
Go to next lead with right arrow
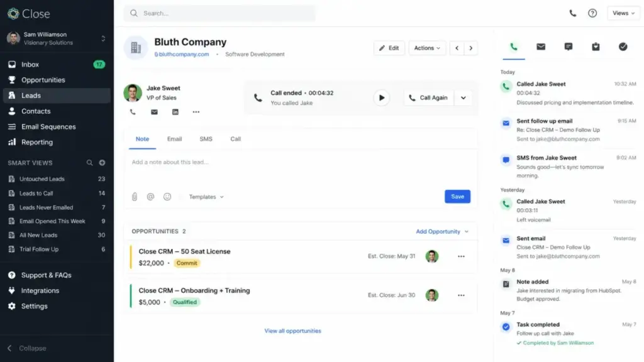pos(470,48)
